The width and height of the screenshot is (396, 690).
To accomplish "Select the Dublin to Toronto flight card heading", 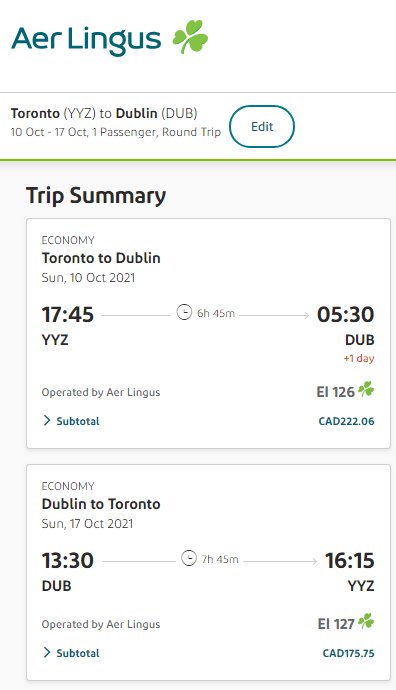I will point(101,504).
